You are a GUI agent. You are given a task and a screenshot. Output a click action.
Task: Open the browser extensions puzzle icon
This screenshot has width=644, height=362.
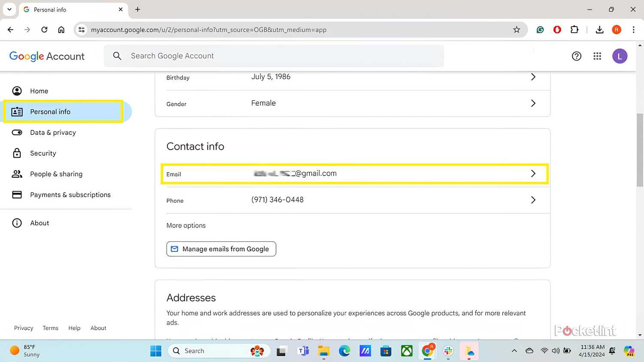point(574,30)
